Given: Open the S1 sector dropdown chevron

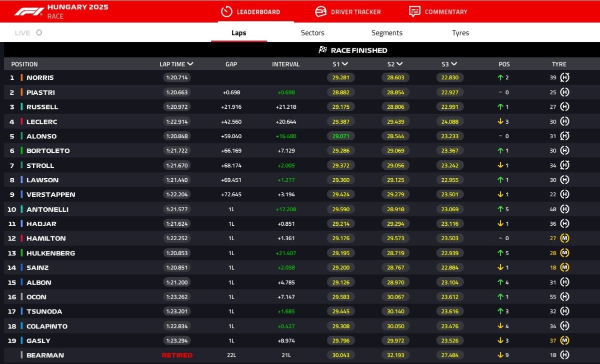Looking at the screenshot, I should point(345,64).
